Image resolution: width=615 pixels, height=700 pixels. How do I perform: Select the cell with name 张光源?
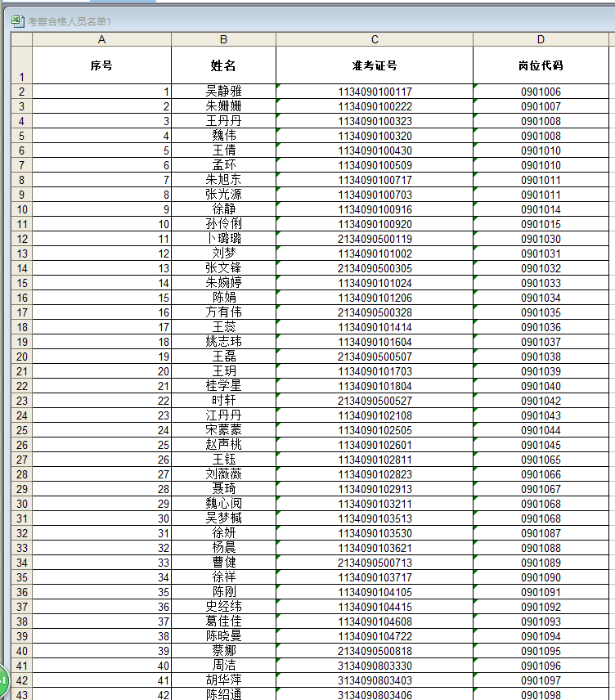click(x=224, y=195)
